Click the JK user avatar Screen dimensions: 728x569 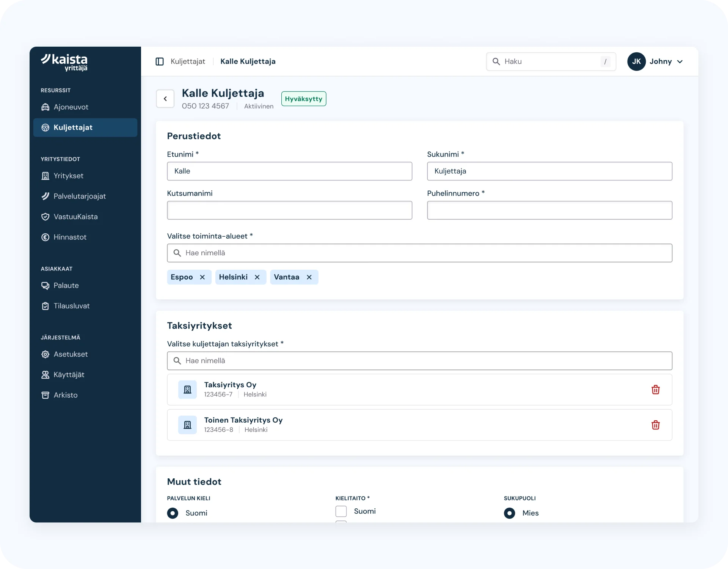click(x=636, y=61)
